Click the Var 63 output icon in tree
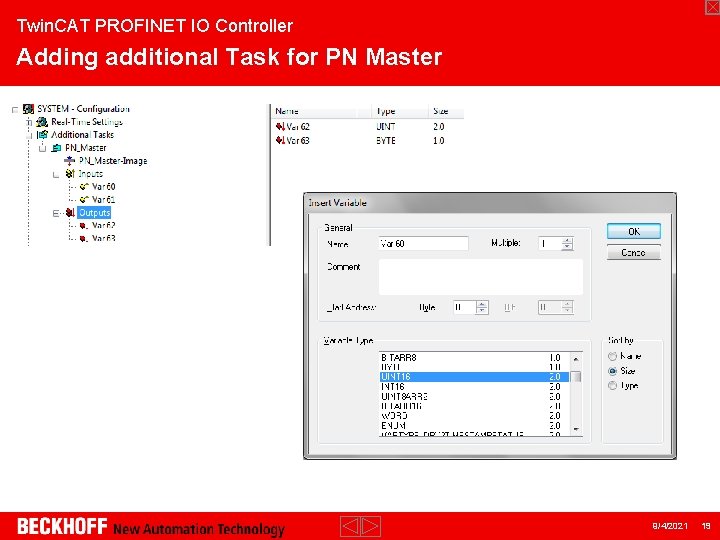This screenshot has height=540, width=720. (x=84, y=238)
